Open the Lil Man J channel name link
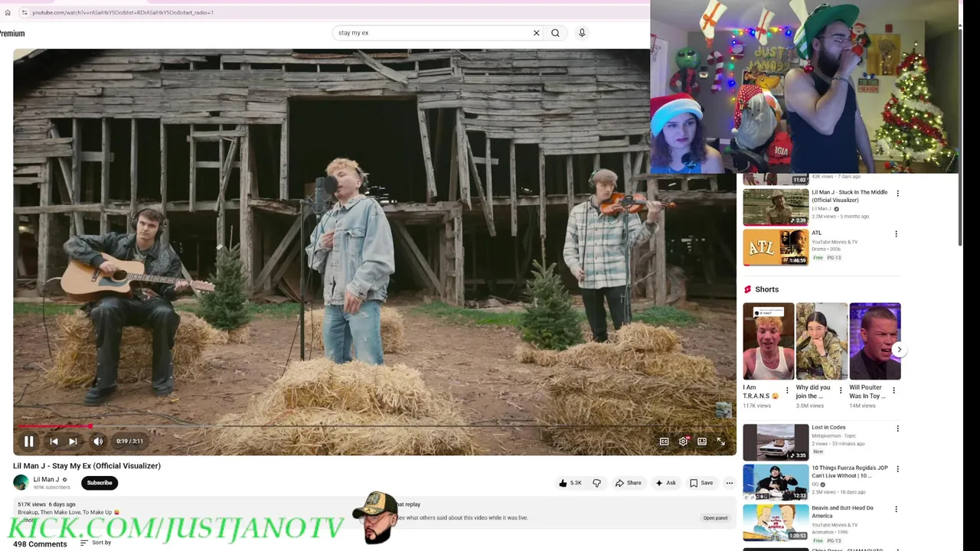Viewport: 980px width, 551px height. pyautogui.click(x=46, y=480)
